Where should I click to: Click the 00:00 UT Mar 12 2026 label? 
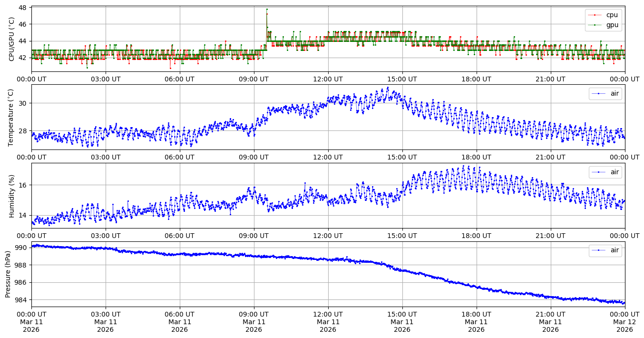624,322
